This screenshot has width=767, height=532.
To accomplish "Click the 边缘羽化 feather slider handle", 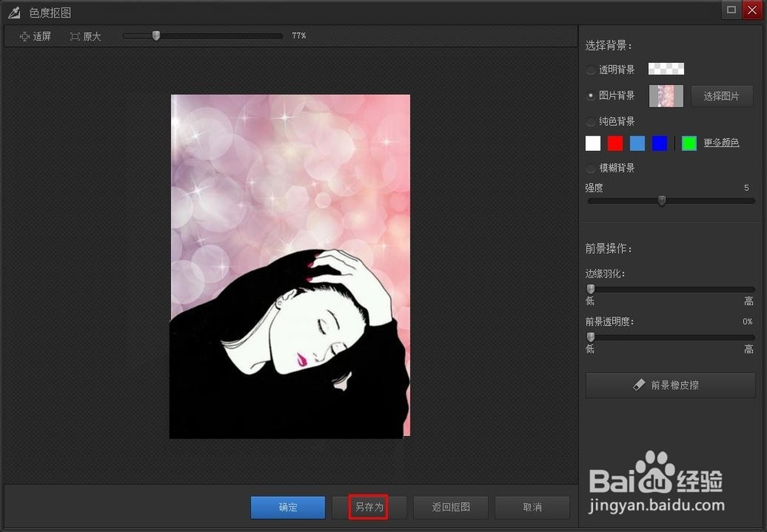I will click(x=591, y=289).
